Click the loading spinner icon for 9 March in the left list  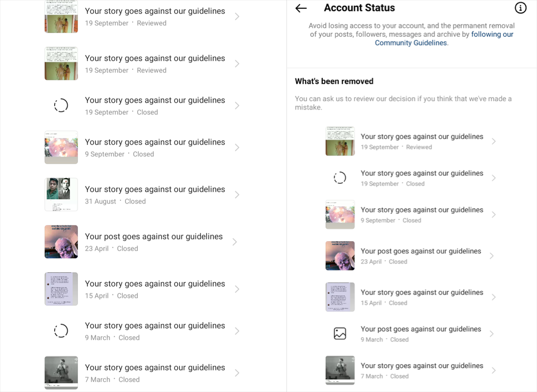(61, 331)
